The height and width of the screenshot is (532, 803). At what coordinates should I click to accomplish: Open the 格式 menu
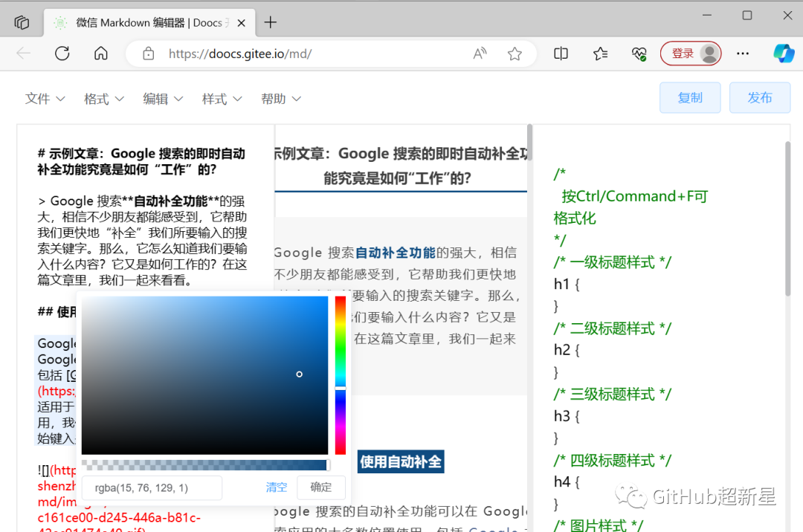[104, 98]
